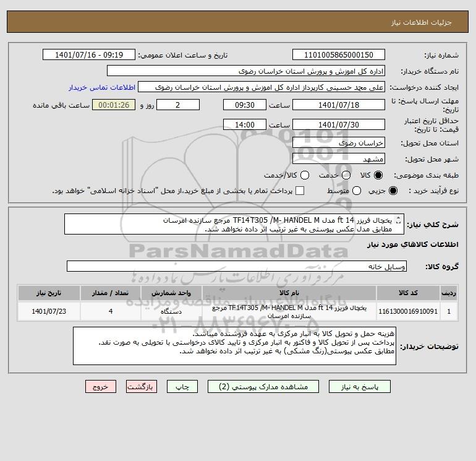Screen dimensions: 476x461
Task: Click the quantity cell 4
Action: pyautogui.click(x=111, y=311)
